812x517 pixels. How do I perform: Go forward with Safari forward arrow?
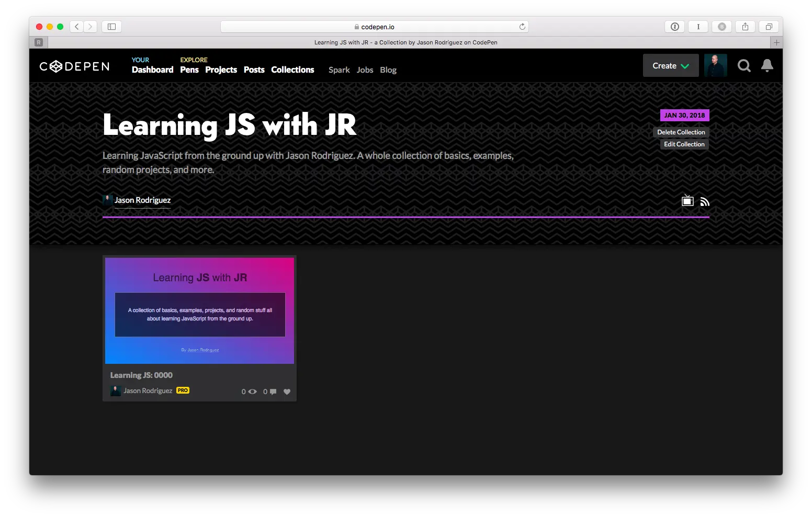(x=90, y=27)
